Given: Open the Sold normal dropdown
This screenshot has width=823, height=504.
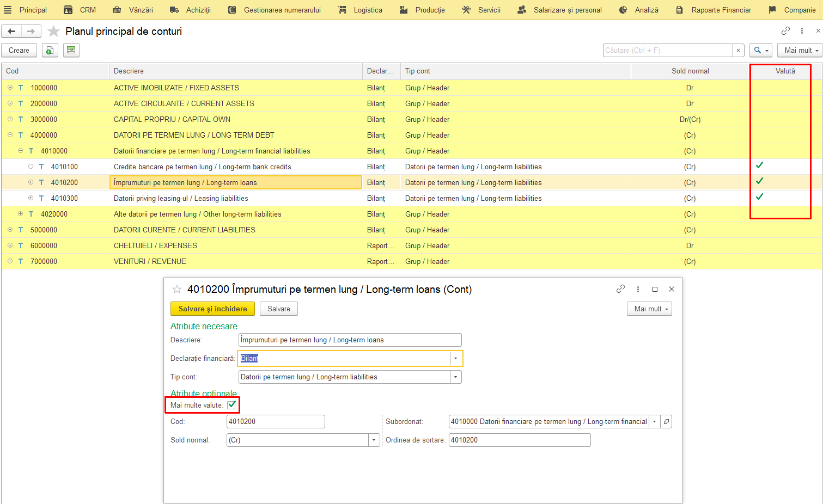Looking at the screenshot, I should point(374,440).
